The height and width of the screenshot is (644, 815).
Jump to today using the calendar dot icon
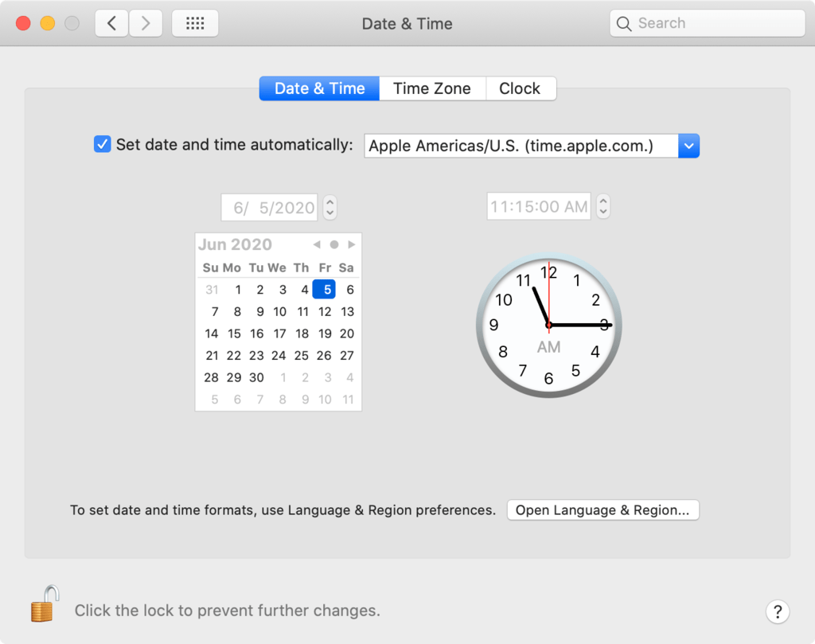(333, 244)
